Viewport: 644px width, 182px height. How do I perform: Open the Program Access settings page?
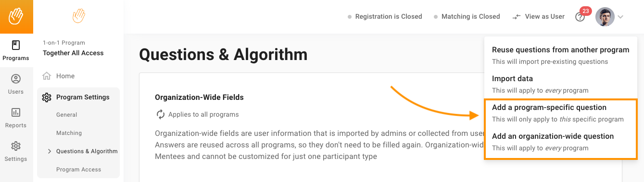pos(79,170)
